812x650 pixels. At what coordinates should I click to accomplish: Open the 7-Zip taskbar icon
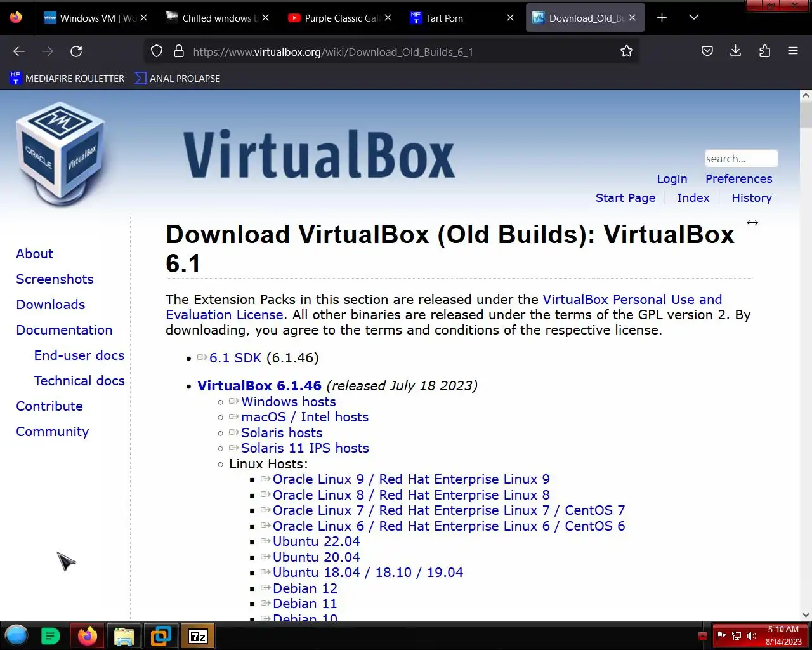click(198, 636)
